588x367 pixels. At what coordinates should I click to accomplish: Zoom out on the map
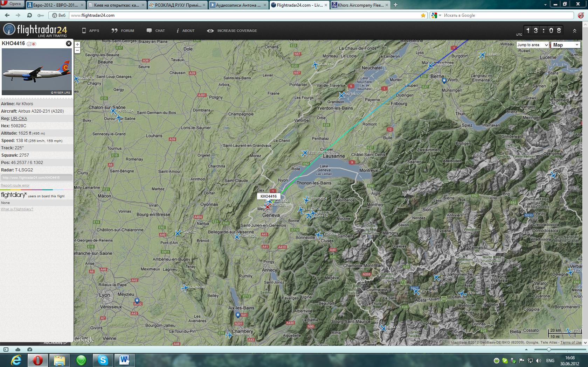(77, 50)
